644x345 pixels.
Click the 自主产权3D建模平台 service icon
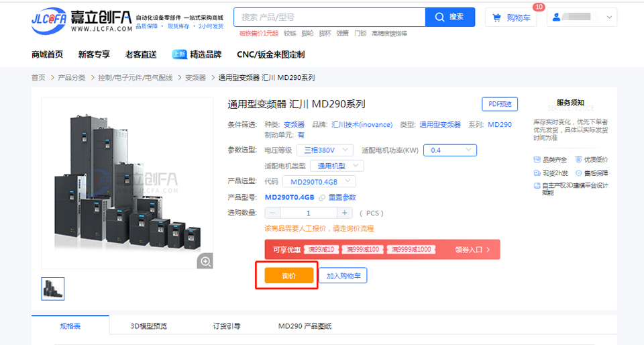[537, 186]
